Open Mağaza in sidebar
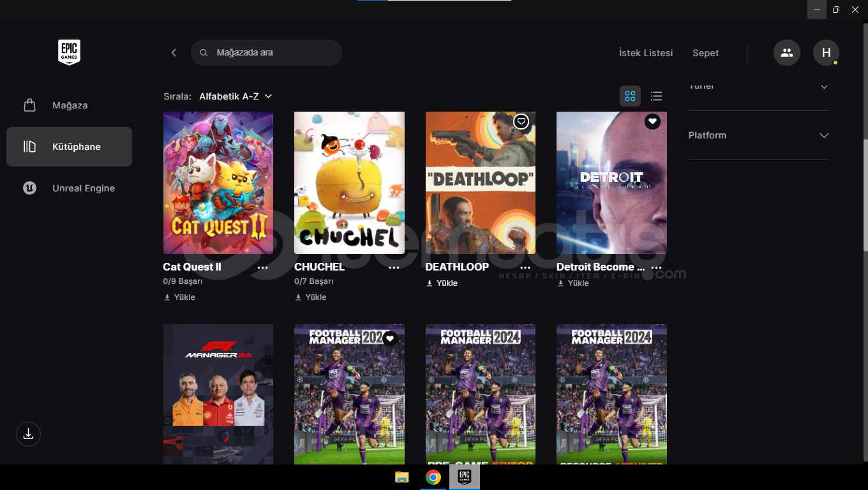This screenshot has width=868, height=490. click(x=69, y=105)
